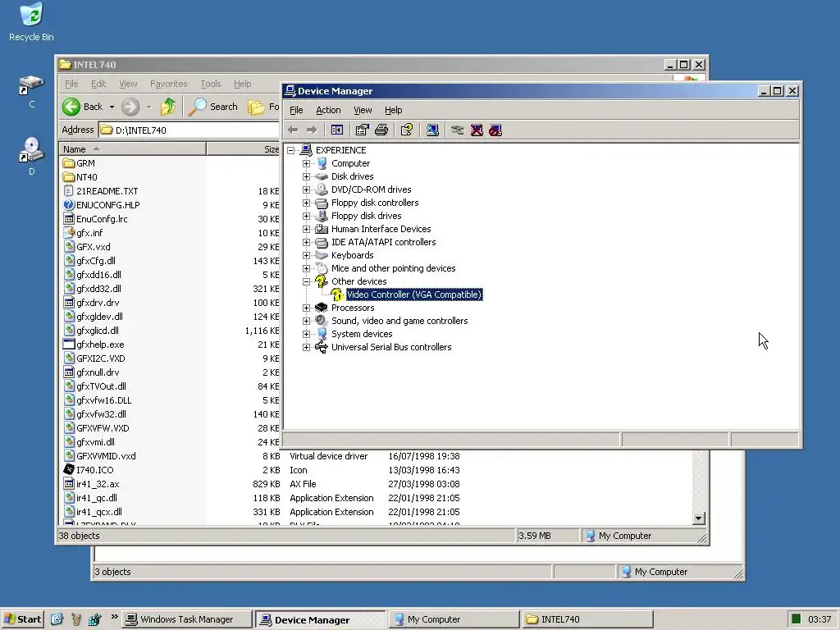840x630 pixels.
Task: Click the Back arrow in Device Manager toolbar
Action: point(293,130)
